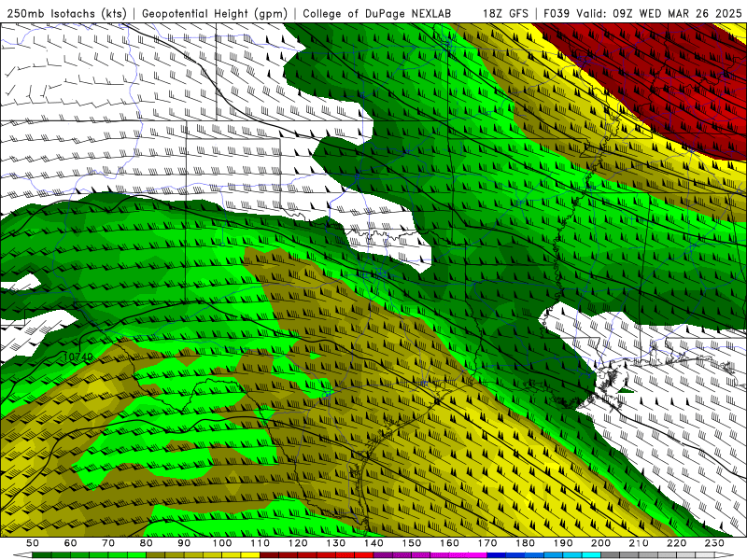This screenshot has height=560, width=747.
Task: Click the dark blue swatch right of '170'
Action: (x=497, y=555)
